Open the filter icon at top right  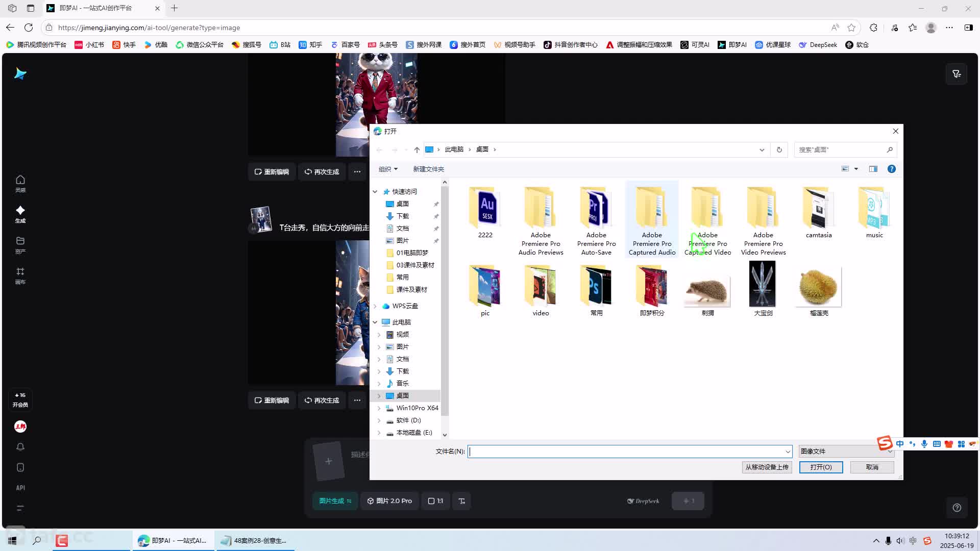pos(957,74)
